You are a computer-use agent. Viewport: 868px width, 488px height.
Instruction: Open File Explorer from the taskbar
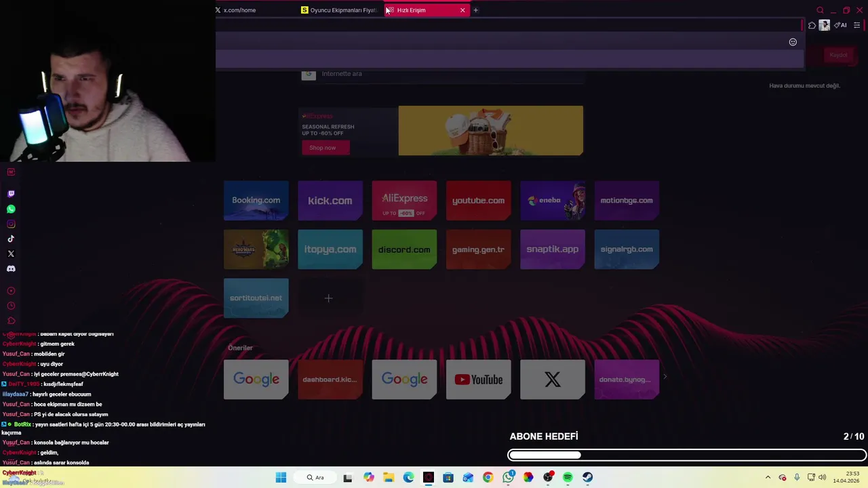389,477
